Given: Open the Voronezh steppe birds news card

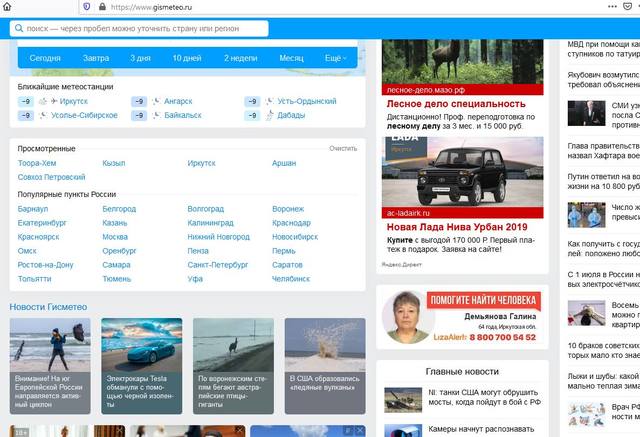Looking at the screenshot, I should (x=233, y=366).
